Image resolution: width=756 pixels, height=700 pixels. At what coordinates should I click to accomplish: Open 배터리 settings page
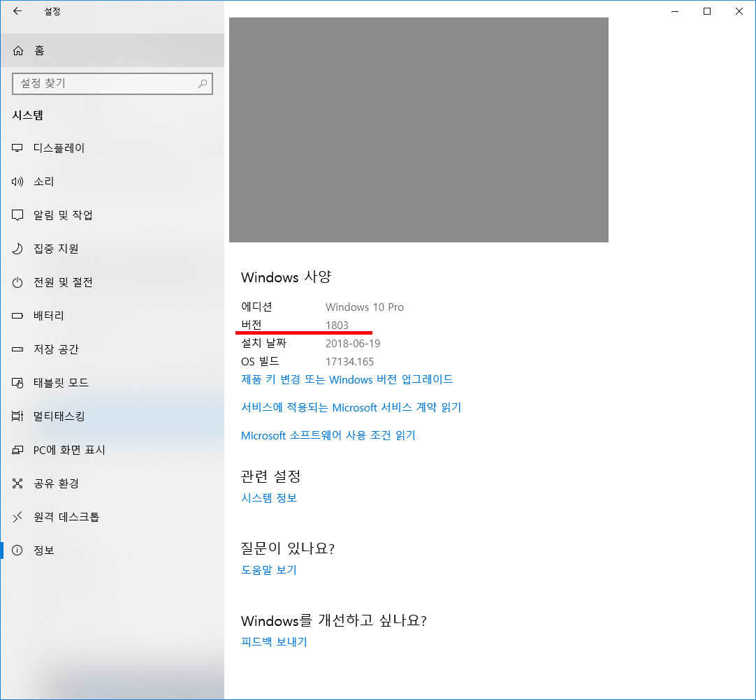pyautogui.click(x=112, y=316)
